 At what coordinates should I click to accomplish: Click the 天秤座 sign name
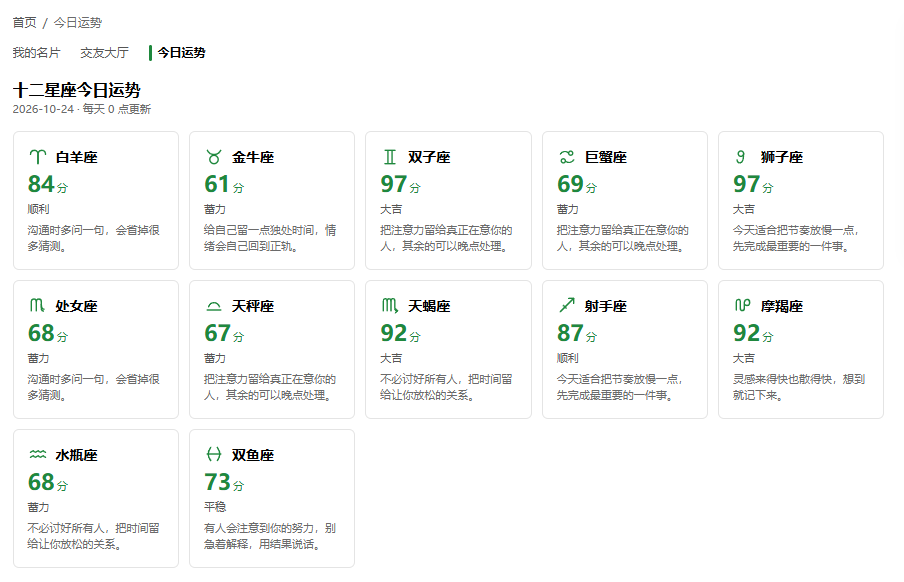click(253, 306)
